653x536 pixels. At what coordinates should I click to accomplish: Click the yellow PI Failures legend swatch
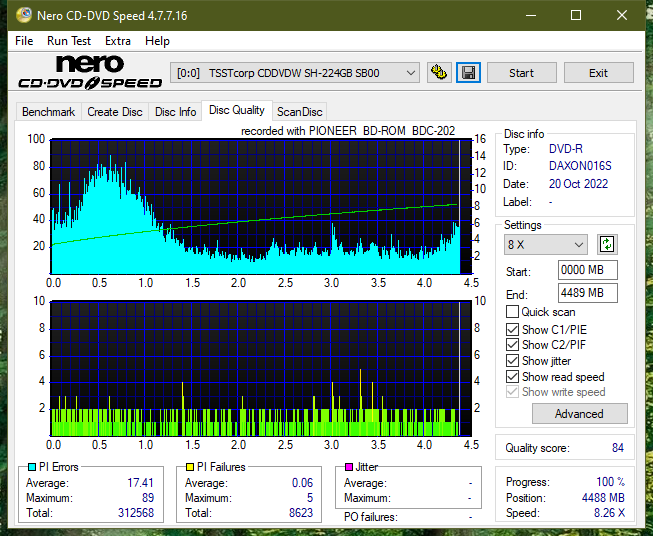coord(190,467)
